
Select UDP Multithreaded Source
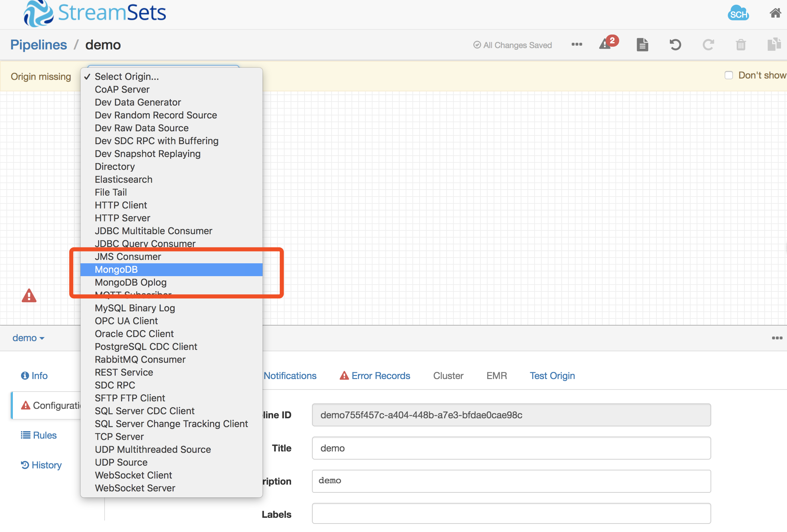171,450
